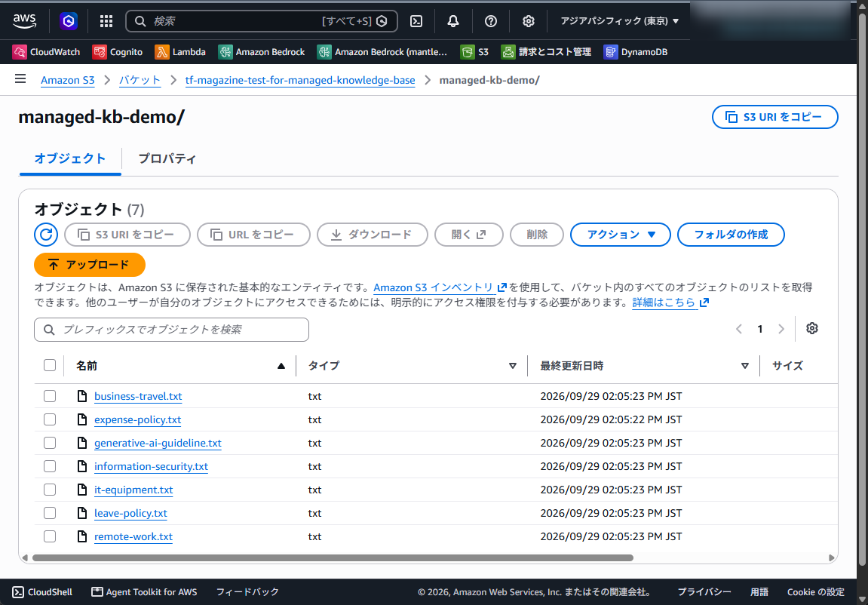Open the Lambda shortcut
Viewport: 868px width, 605px height.
180,52
